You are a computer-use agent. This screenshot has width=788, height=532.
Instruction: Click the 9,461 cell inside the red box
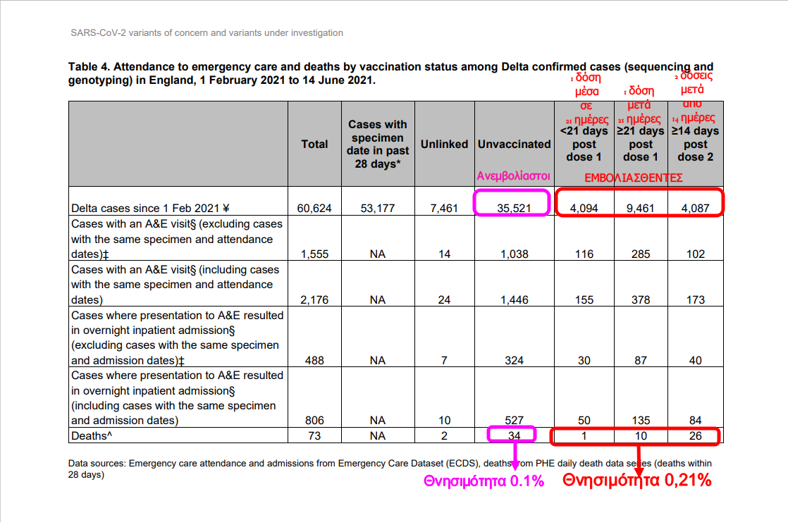coord(640,209)
